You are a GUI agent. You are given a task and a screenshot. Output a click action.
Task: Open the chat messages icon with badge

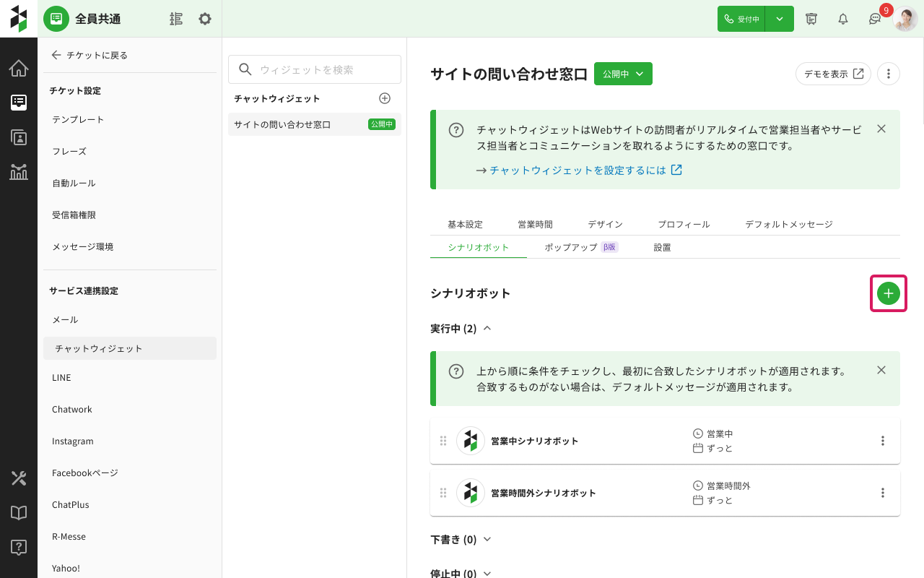(875, 19)
